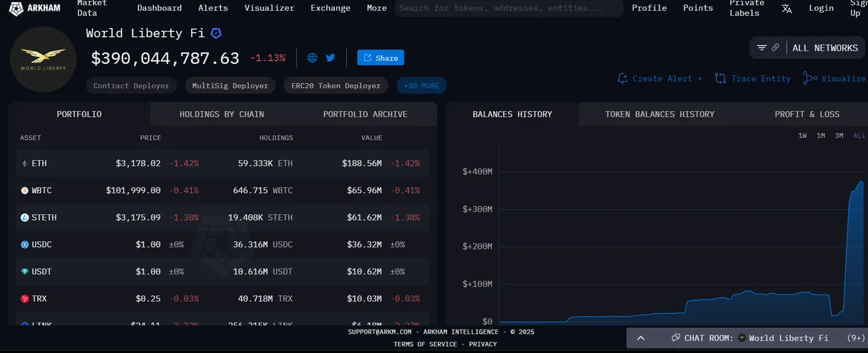The height and width of the screenshot is (353, 868).
Task: Open PRIVACY link in footer
Action: point(483,344)
